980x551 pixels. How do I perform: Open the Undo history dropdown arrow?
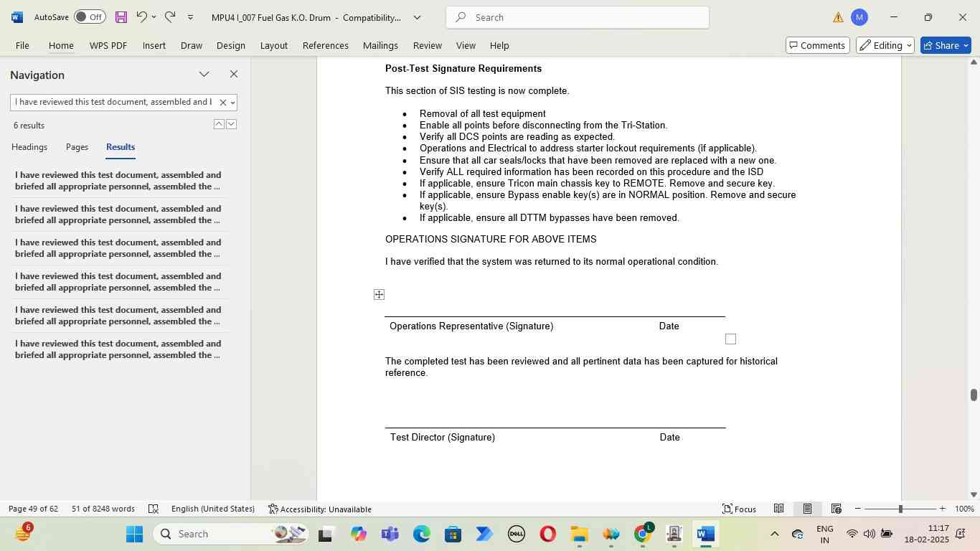[x=154, y=17]
